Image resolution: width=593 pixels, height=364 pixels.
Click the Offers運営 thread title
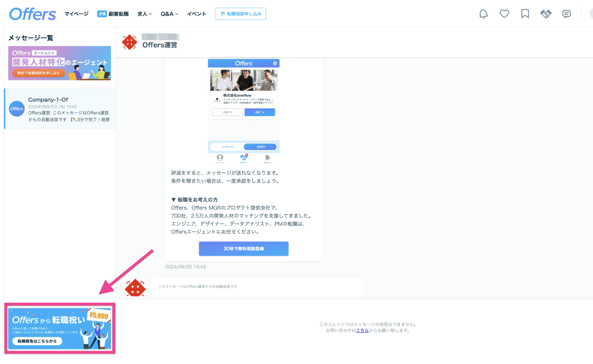point(160,45)
